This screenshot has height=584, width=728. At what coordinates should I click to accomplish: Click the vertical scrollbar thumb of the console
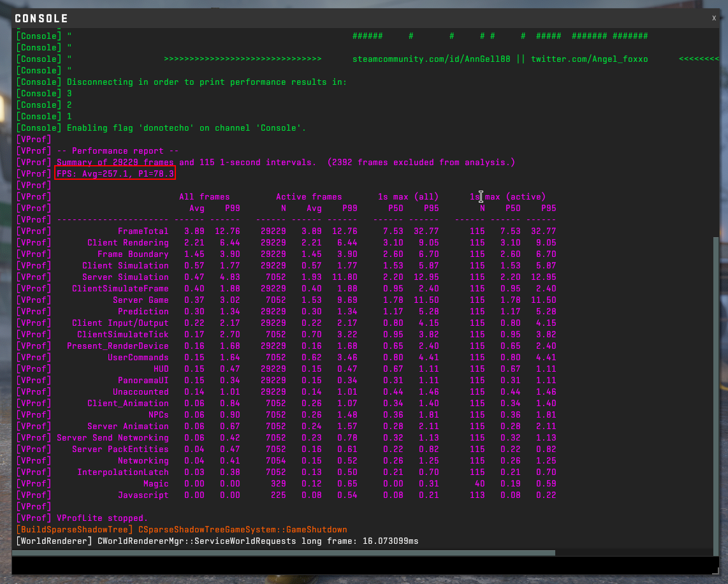tap(717, 392)
